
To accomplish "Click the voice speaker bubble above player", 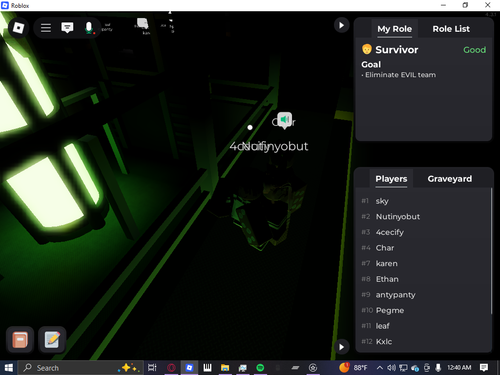I will coord(284,120).
